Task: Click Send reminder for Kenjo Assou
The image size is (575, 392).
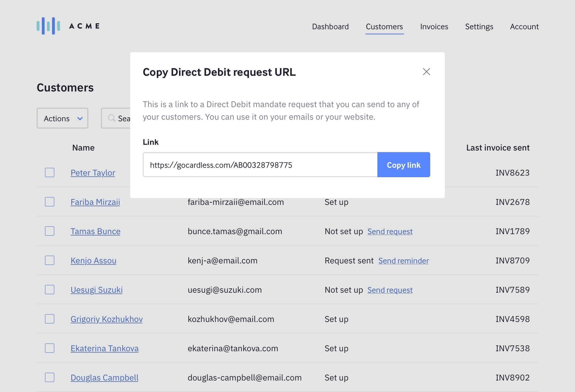Action: (403, 261)
